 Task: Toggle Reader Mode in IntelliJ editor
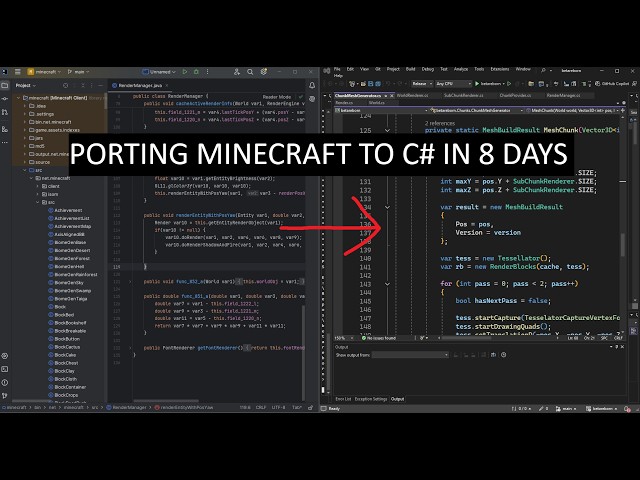277,97
